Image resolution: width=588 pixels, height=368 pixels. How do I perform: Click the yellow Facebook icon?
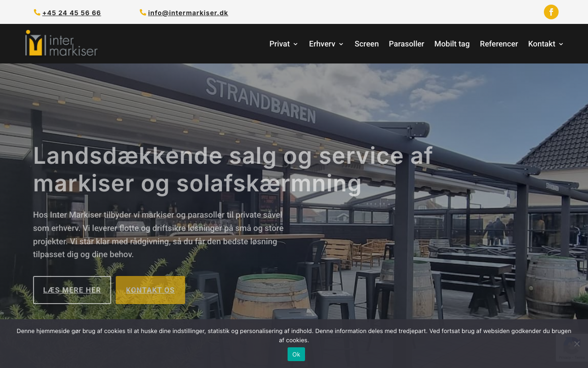pos(551,12)
